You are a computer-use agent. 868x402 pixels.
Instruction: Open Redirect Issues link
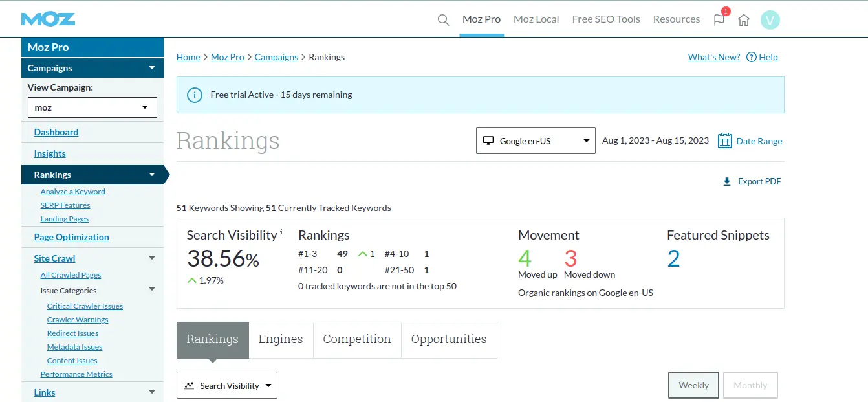[72, 333]
